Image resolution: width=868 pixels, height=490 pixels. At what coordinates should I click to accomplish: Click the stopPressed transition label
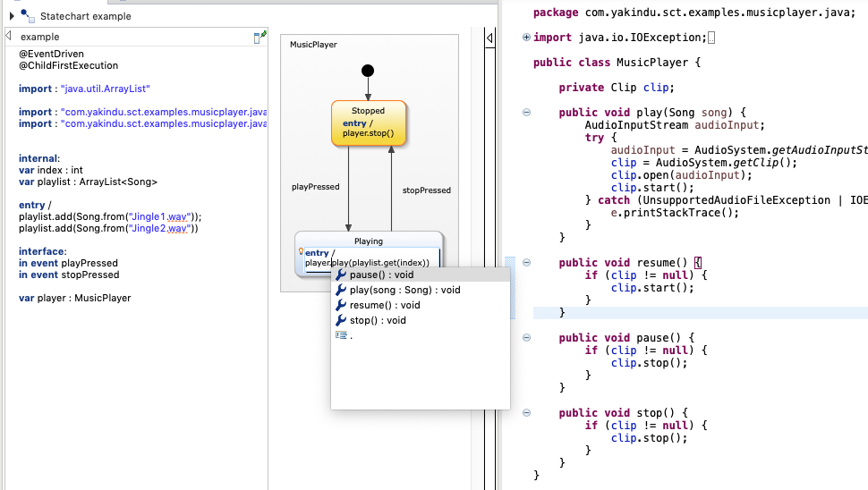[x=426, y=190]
